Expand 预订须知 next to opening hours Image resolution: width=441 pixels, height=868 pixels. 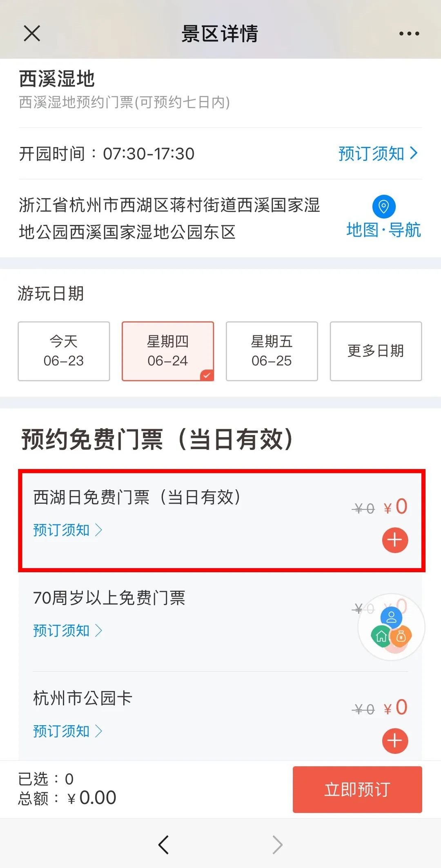[x=378, y=153]
